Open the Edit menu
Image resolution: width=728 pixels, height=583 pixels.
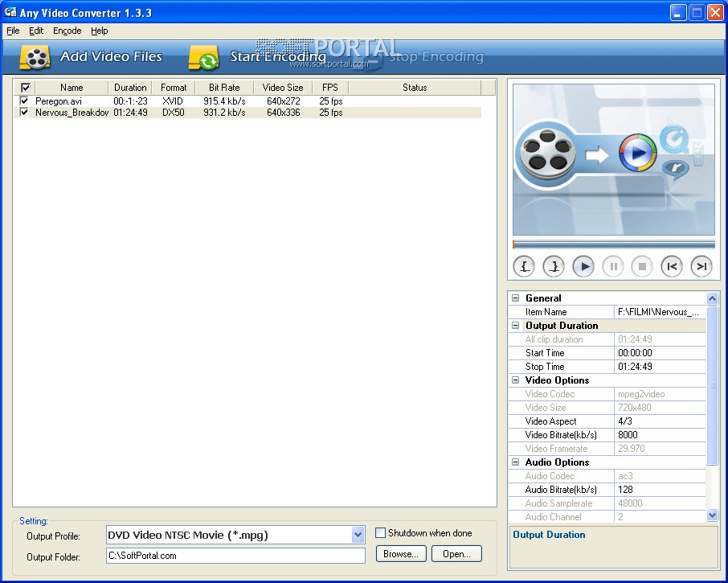(x=36, y=31)
